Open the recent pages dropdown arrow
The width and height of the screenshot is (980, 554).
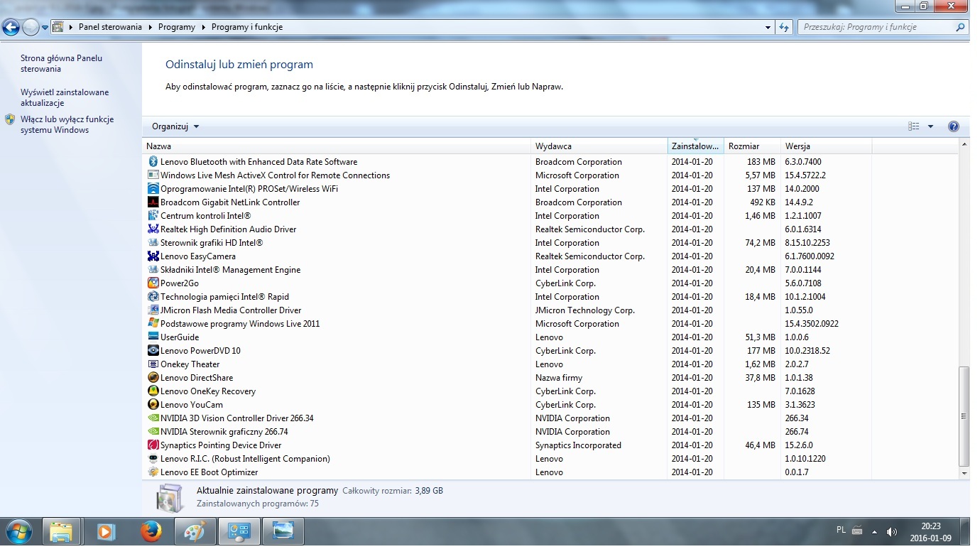[45, 28]
